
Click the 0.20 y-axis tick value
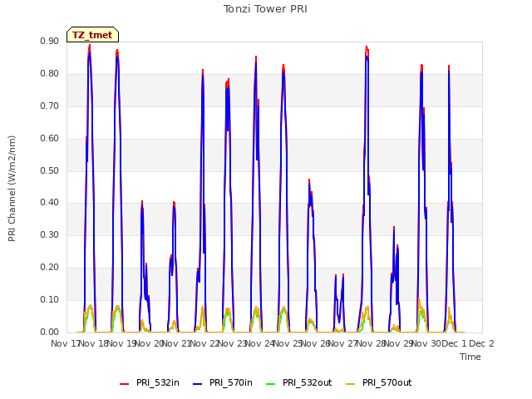coord(50,268)
